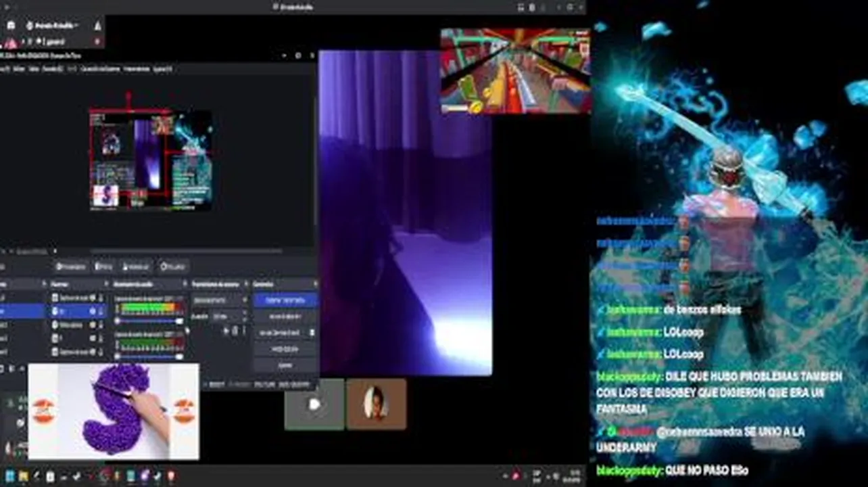
Task: Click Refresh in the OBS source toolbar
Action: (173, 266)
